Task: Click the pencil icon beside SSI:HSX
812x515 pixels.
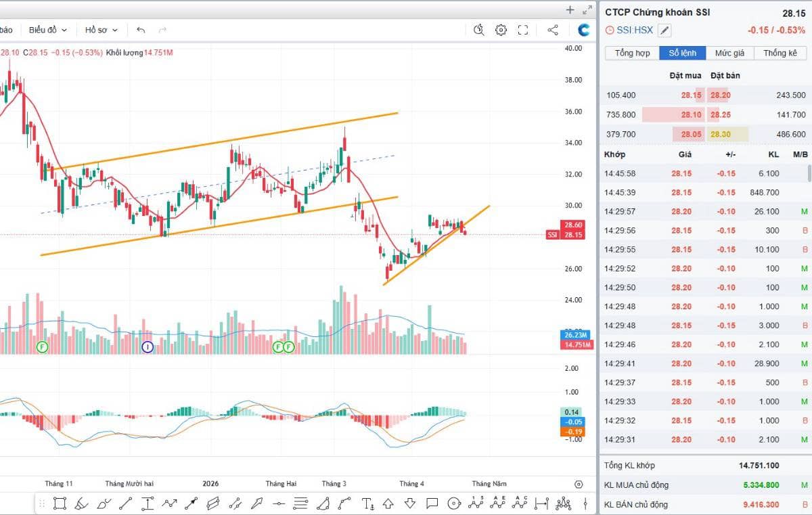Action: click(x=664, y=30)
